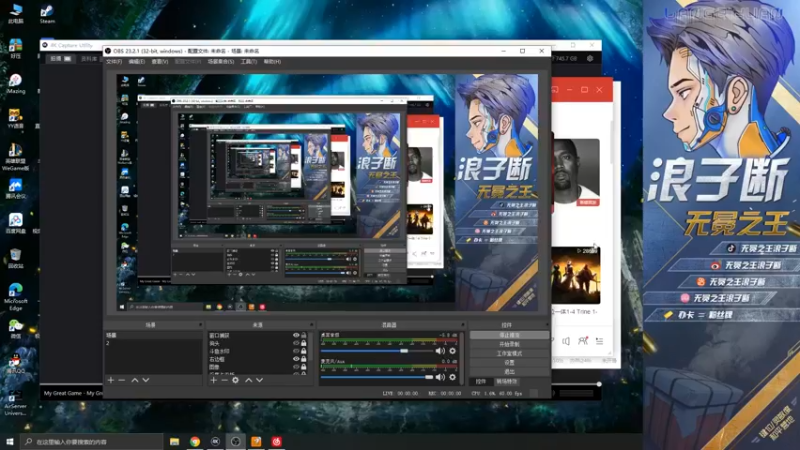The image size is (800, 450).
Task: Open the iMazing desktop shortcut
Action: (15, 84)
